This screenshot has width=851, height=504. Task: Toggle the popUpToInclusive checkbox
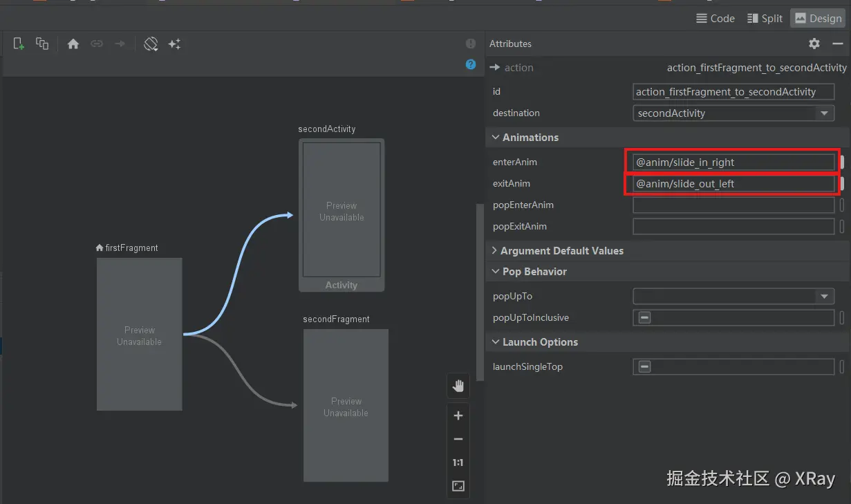[644, 318]
